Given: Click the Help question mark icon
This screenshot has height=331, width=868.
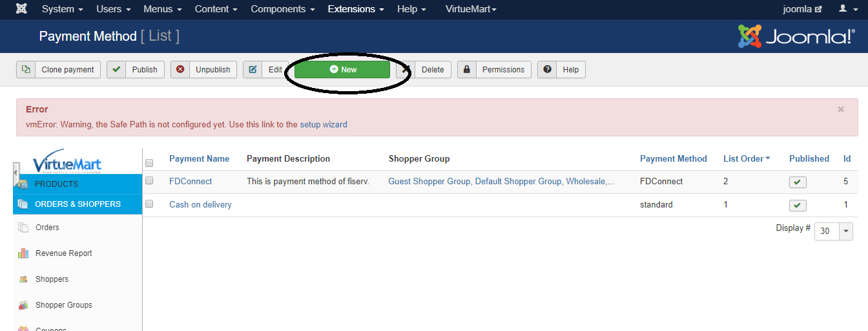Looking at the screenshot, I should (x=547, y=70).
